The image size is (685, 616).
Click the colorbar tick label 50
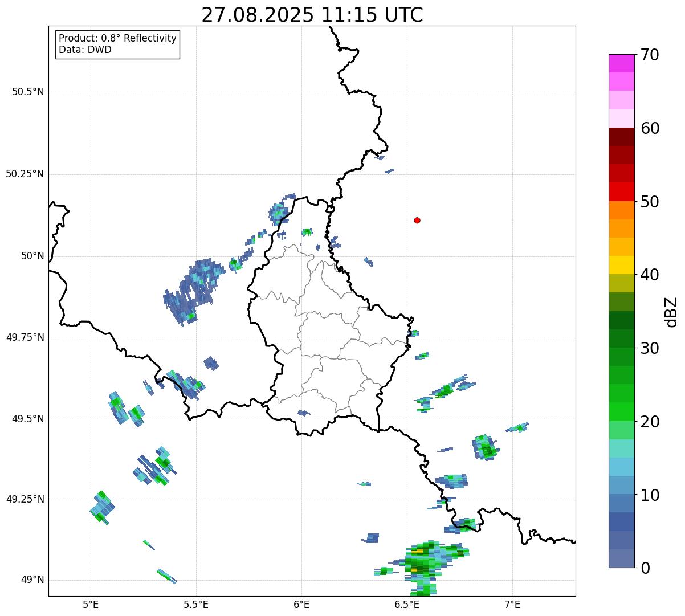point(650,202)
